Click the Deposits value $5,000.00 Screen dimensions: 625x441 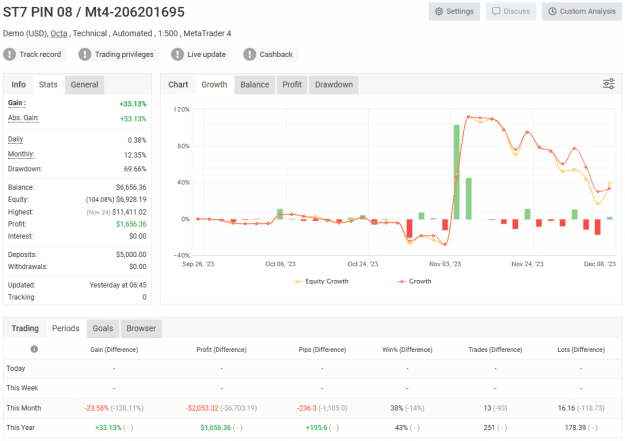click(x=131, y=254)
